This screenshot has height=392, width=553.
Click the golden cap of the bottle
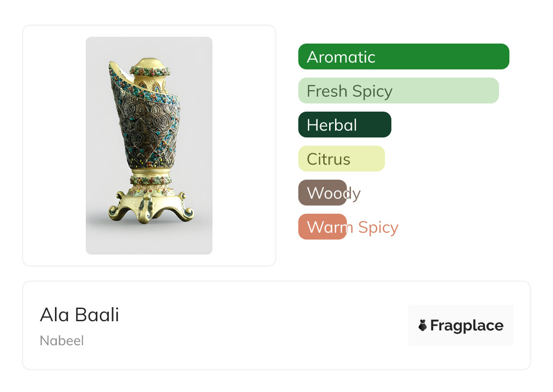click(150, 65)
